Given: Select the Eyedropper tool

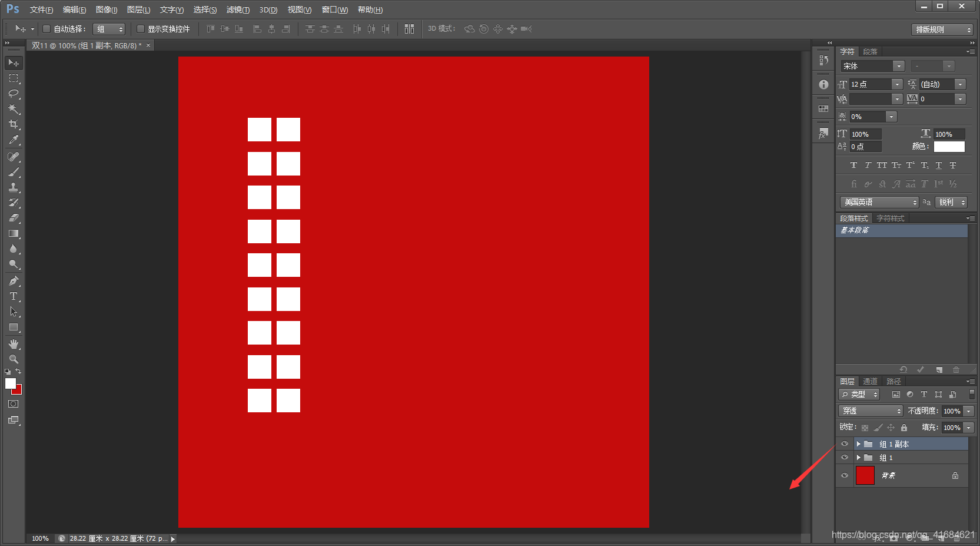Looking at the screenshot, I should [14, 140].
